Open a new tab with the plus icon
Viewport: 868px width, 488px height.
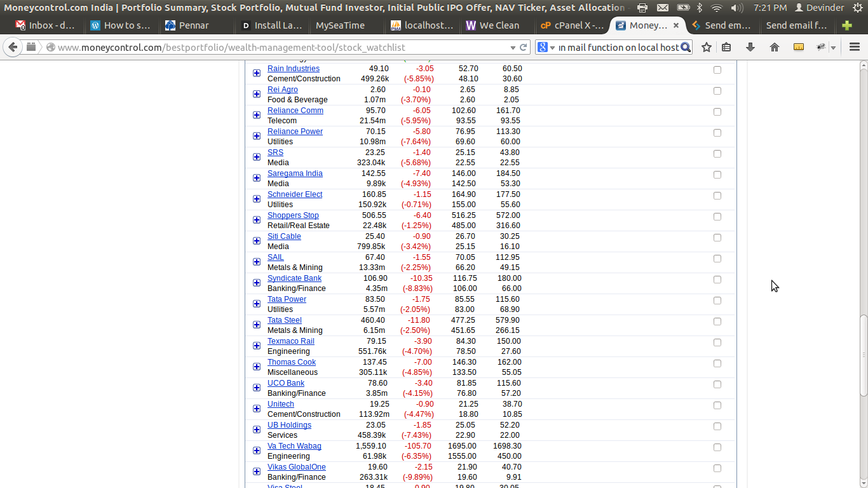click(x=846, y=25)
